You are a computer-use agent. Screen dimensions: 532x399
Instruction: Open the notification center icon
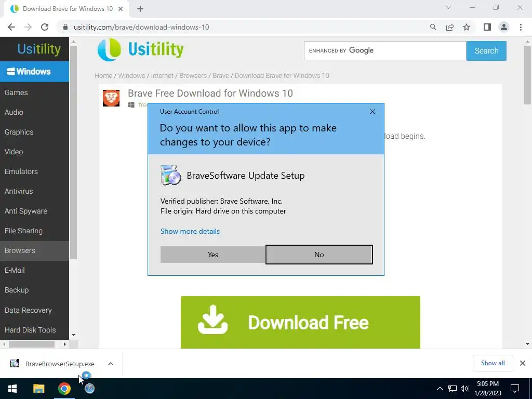515,389
